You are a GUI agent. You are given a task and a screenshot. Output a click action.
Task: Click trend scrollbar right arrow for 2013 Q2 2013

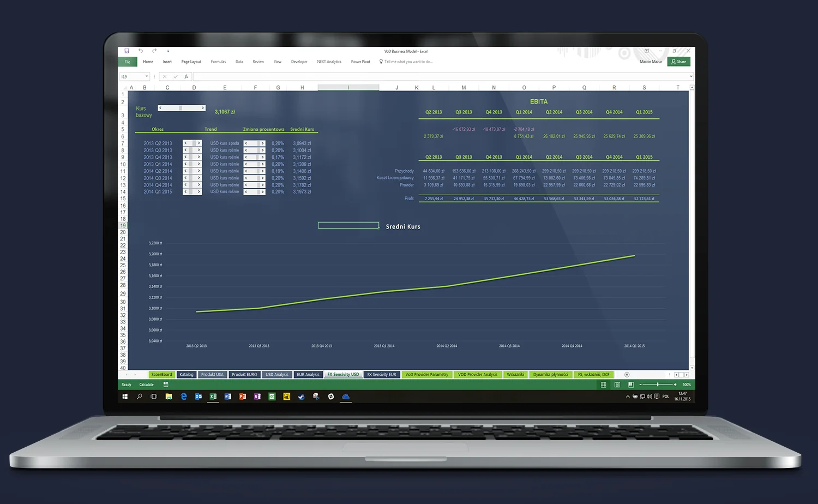(199, 143)
